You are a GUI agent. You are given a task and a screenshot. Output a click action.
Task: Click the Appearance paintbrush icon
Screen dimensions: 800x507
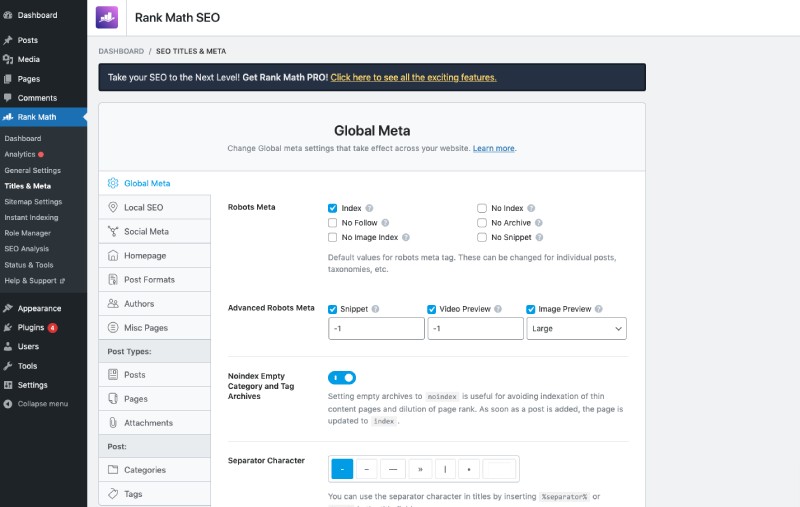[8, 308]
